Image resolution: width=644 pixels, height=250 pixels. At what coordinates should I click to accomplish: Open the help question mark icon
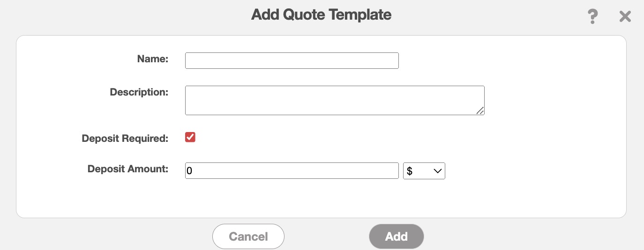click(592, 17)
